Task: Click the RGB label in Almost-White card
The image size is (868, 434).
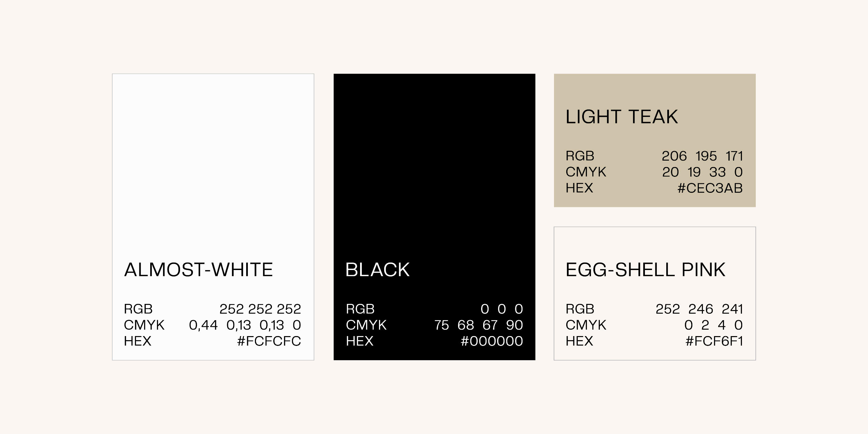Action: (x=138, y=309)
